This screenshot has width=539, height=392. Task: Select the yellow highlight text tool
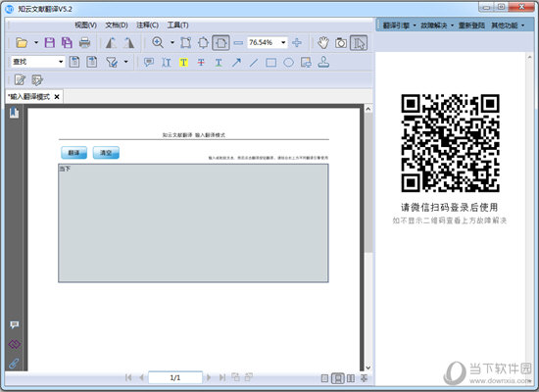183,63
